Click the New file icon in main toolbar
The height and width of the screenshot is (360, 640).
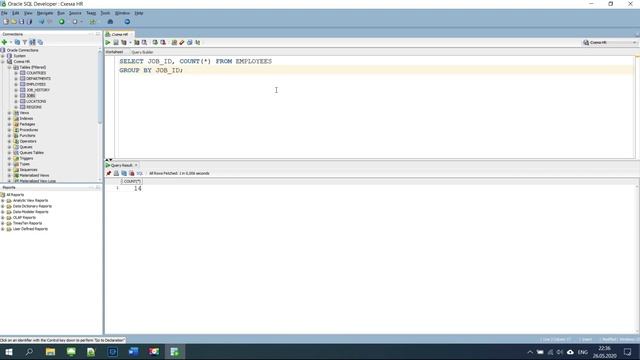coord(6,21)
